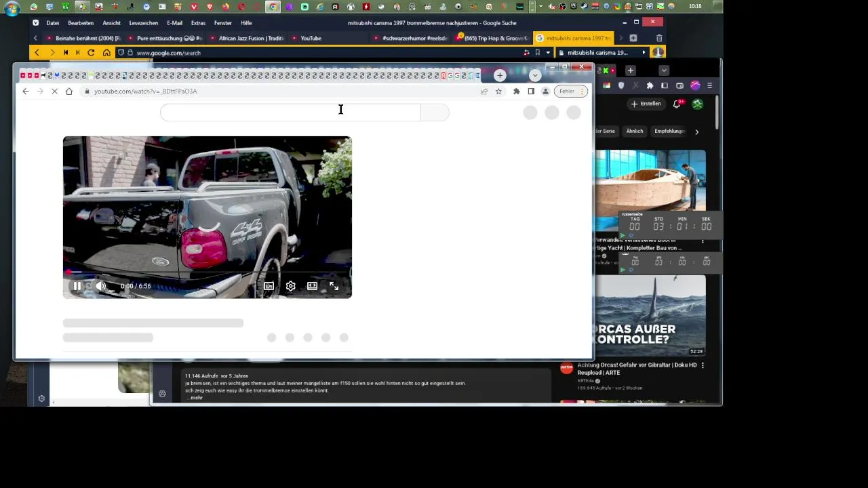Open the Brave shield icon in right browser

(621, 85)
